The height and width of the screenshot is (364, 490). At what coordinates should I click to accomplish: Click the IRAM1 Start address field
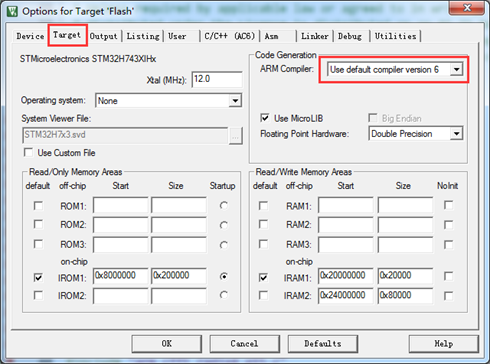tap(345, 276)
